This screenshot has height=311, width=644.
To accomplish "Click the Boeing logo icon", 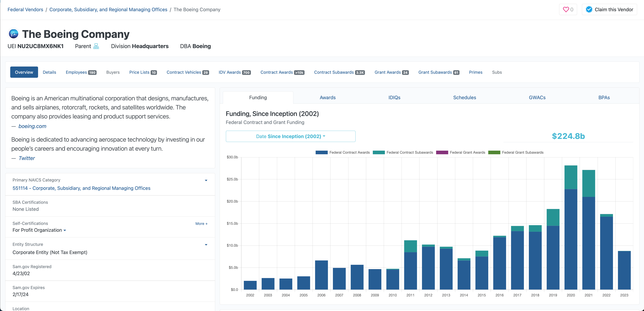I will 13,34.
